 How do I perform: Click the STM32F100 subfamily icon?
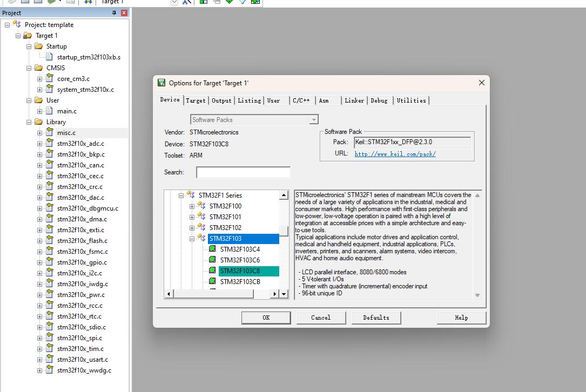click(201, 206)
